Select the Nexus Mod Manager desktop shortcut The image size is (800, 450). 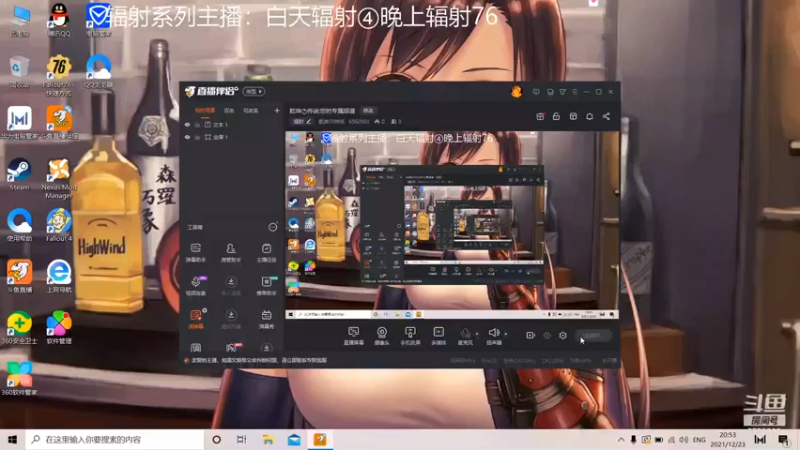click(59, 179)
